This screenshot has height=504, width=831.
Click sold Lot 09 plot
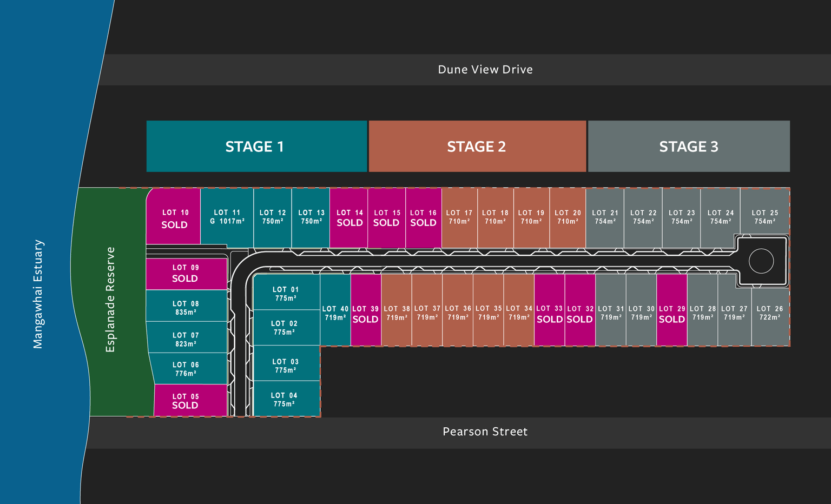(186, 274)
